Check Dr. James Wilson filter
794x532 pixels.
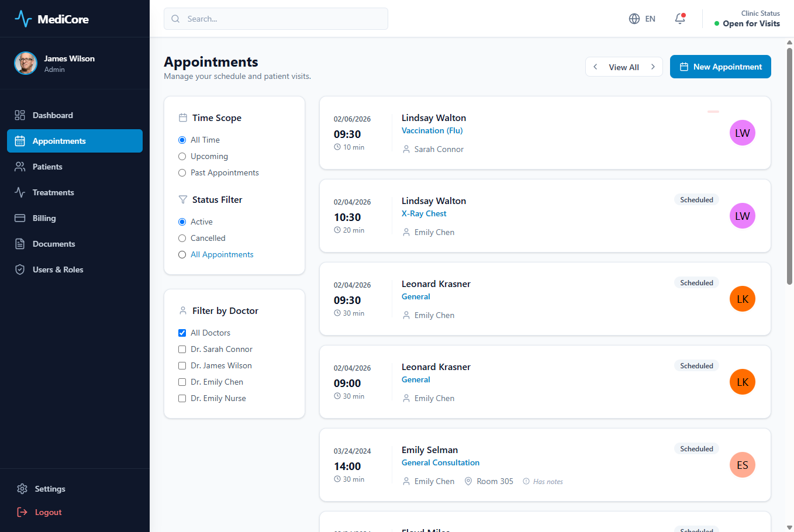tap(182, 365)
